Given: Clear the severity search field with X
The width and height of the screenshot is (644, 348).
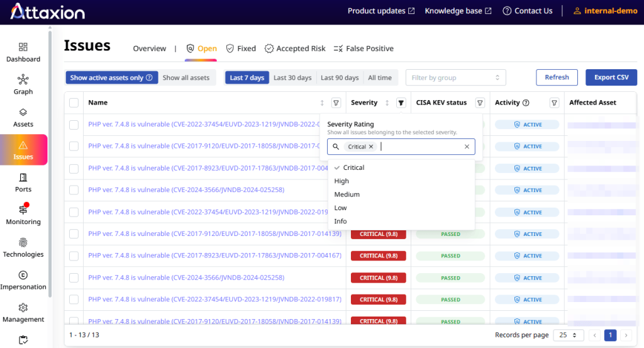Looking at the screenshot, I should pos(467,147).
